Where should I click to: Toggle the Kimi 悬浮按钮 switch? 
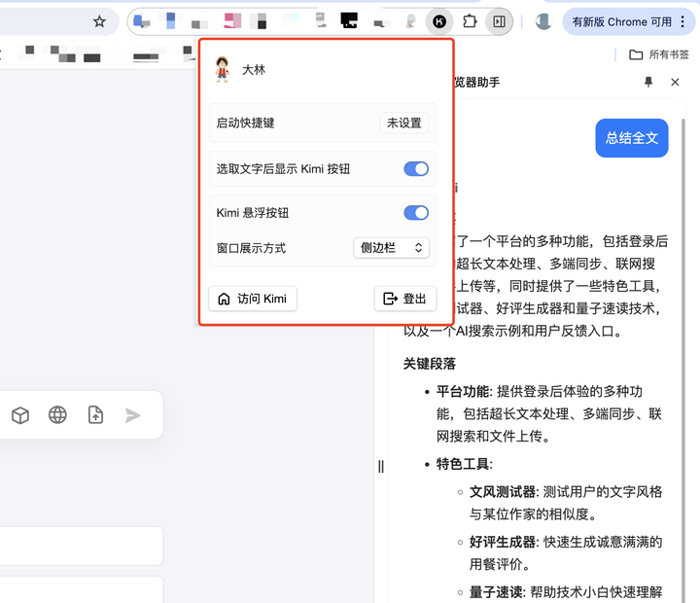pyautogui.click(x=416, y=213)
